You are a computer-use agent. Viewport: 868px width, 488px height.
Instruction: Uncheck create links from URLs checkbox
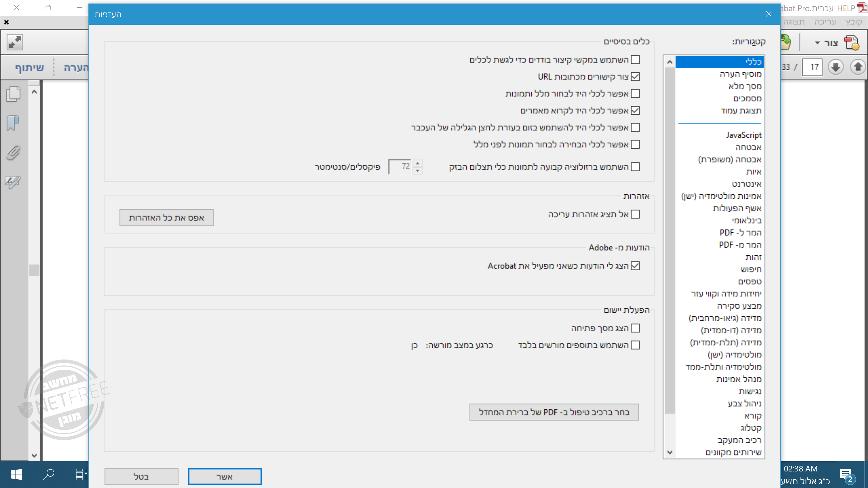coord(635,77)
